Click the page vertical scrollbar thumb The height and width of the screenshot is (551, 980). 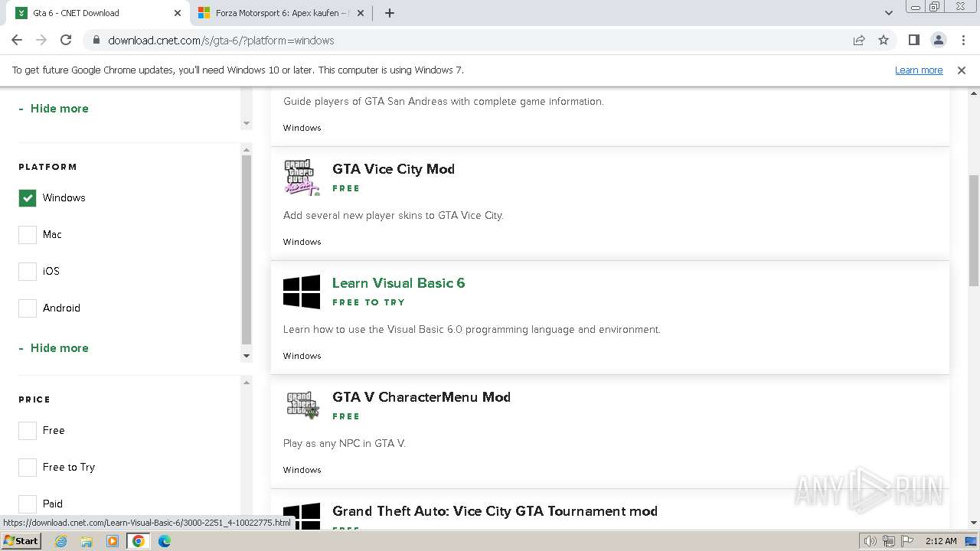click(974, 230)
